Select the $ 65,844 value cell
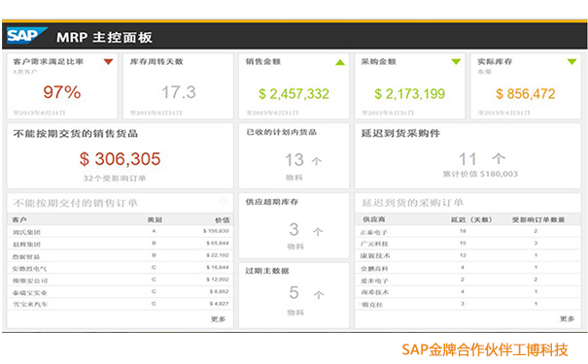Screen dimensions: 588x364 coord(217,244)
